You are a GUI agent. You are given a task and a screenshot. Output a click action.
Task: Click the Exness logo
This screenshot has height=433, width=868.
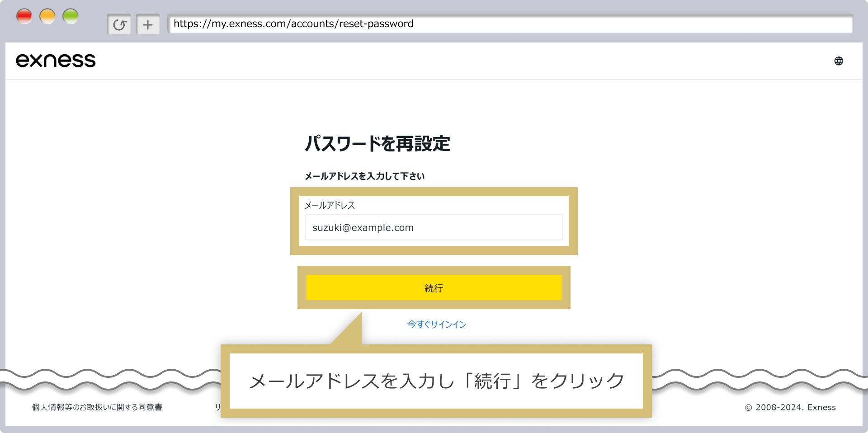point(56,61)
